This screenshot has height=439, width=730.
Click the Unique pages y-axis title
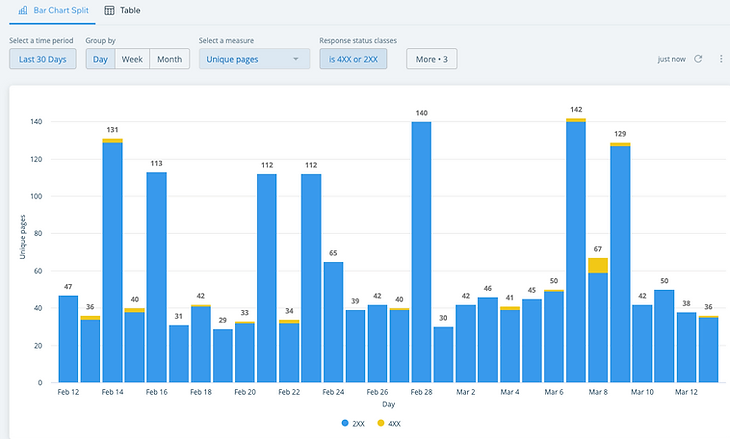(22, 236)
